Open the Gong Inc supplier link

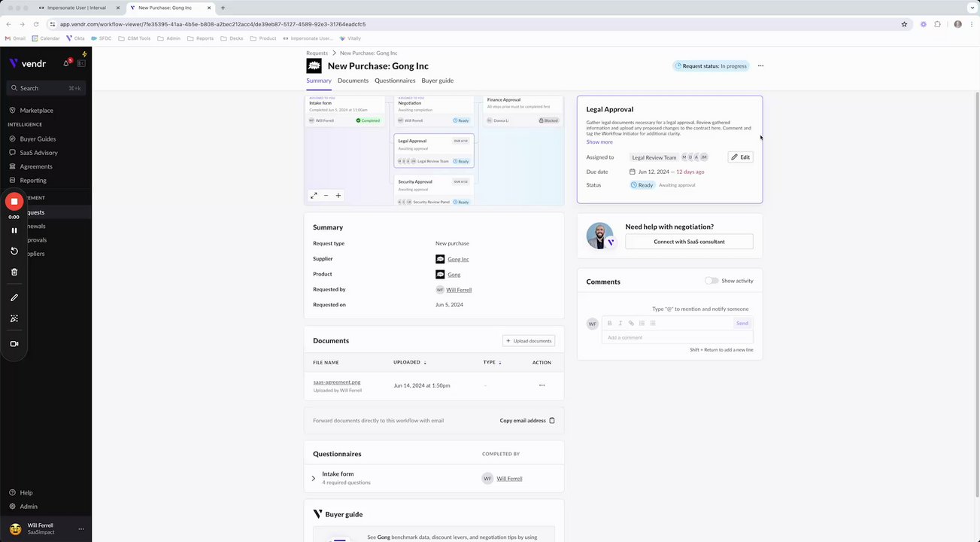[x=458, y=259]
